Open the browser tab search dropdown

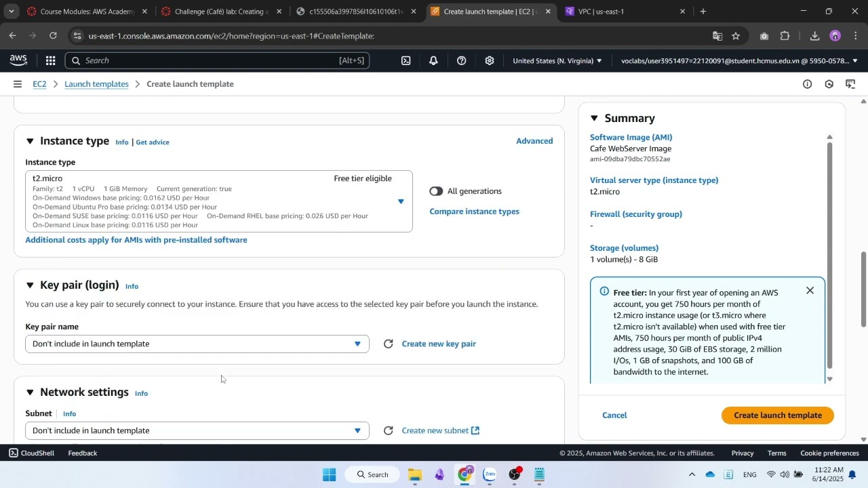click(x=11, y=12)
